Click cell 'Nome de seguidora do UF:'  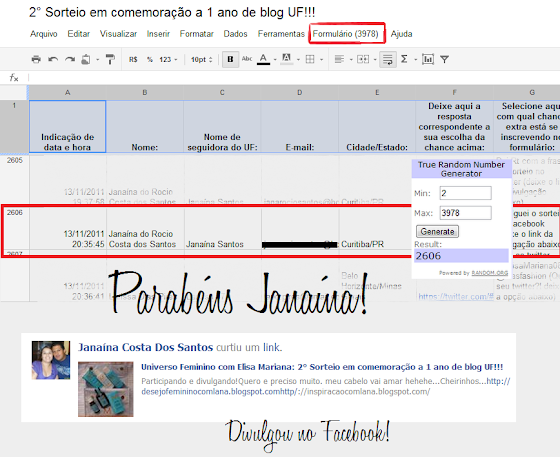[x=222, y=127]
